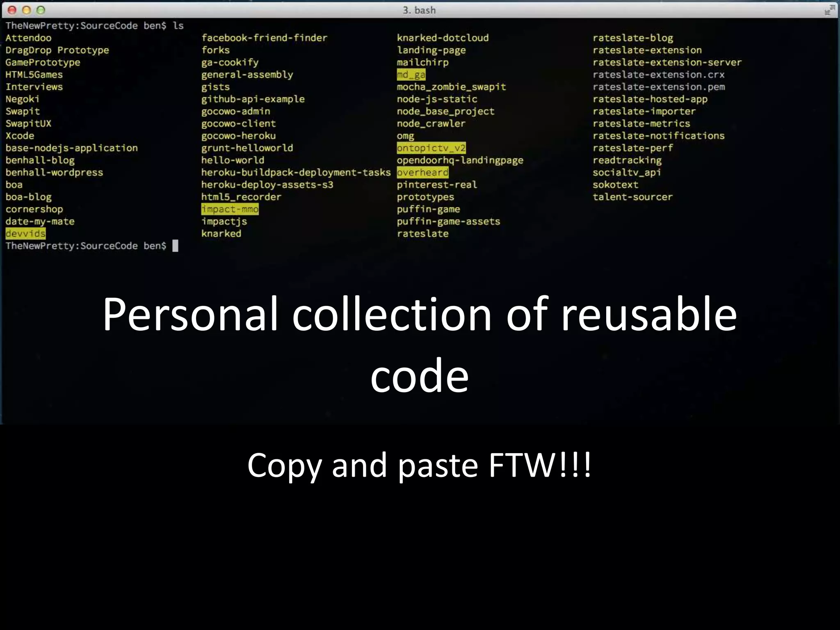Click the 'benhall-wordpress' entry
Screen dimensions: 840x630
pos(54,172)
